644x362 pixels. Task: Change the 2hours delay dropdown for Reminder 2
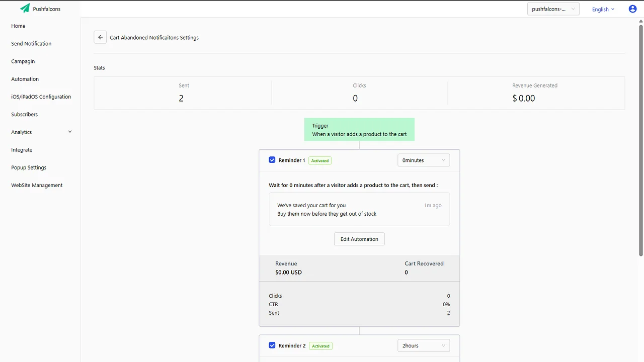click(x=423, y=345)
